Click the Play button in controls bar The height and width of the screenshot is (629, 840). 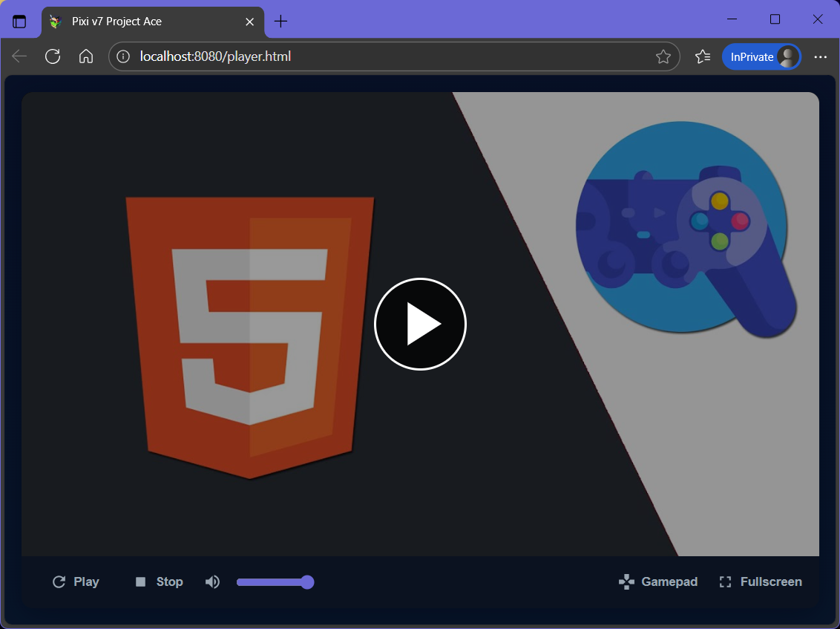[x=76, y=581]
